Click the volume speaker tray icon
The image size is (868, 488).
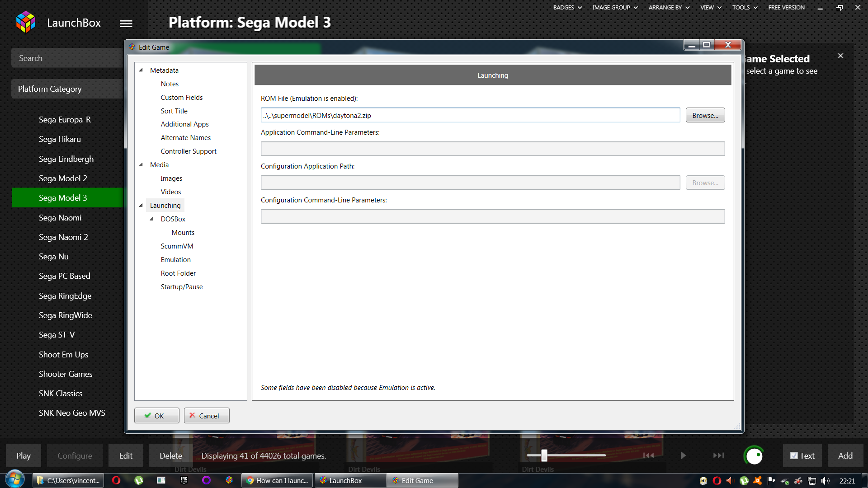click(826, 481)
